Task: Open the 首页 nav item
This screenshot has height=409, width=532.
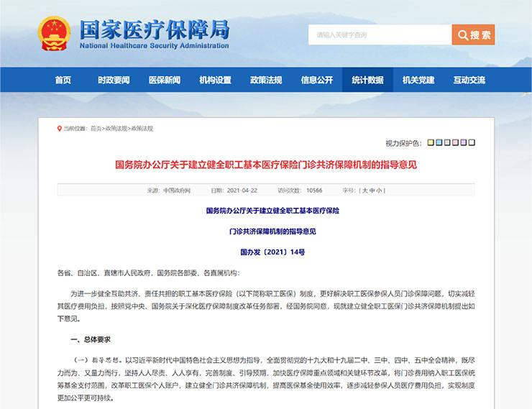Action: click(x=63, y=80)
